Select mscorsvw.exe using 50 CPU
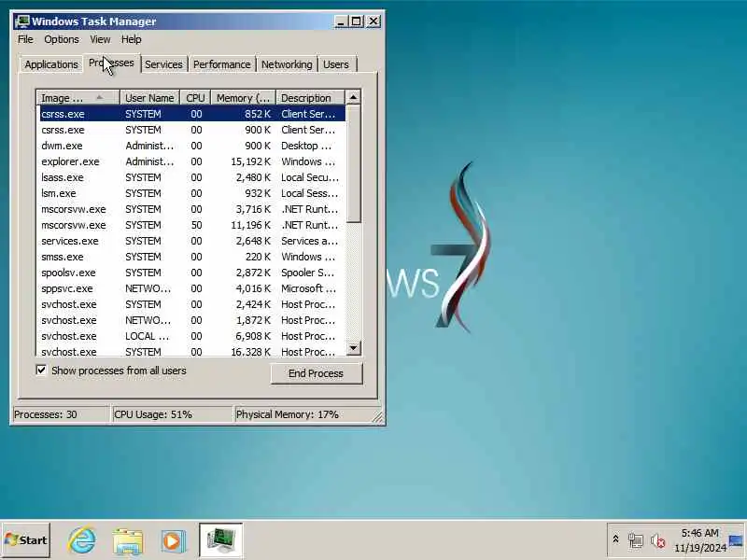This screenshot has height=560, width=747. (192, 225)
